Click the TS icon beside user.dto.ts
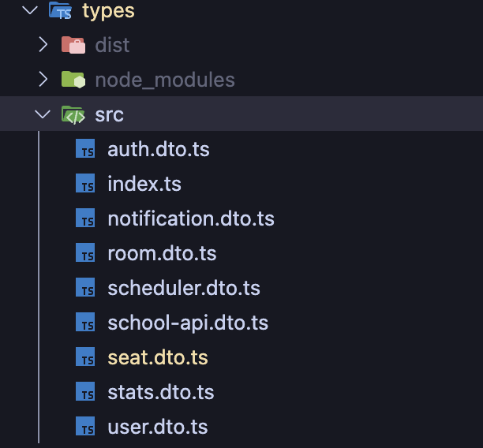The width and height of the screenshot is (483, 448). (85, 427)
